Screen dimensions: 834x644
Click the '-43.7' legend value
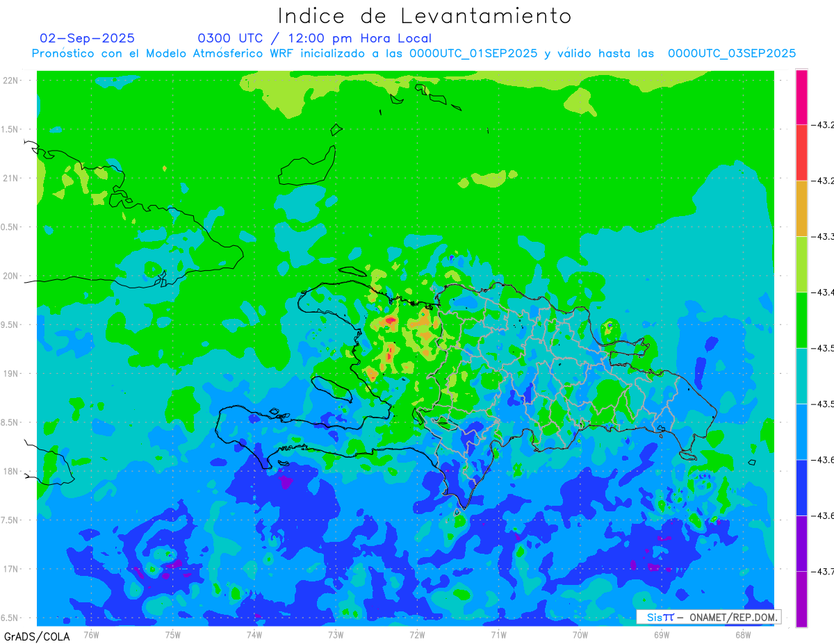coord(823,571)
